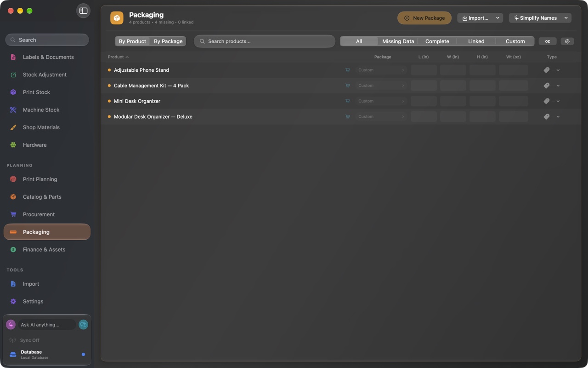Click the Ask AI anything field

tap(47, 325)
